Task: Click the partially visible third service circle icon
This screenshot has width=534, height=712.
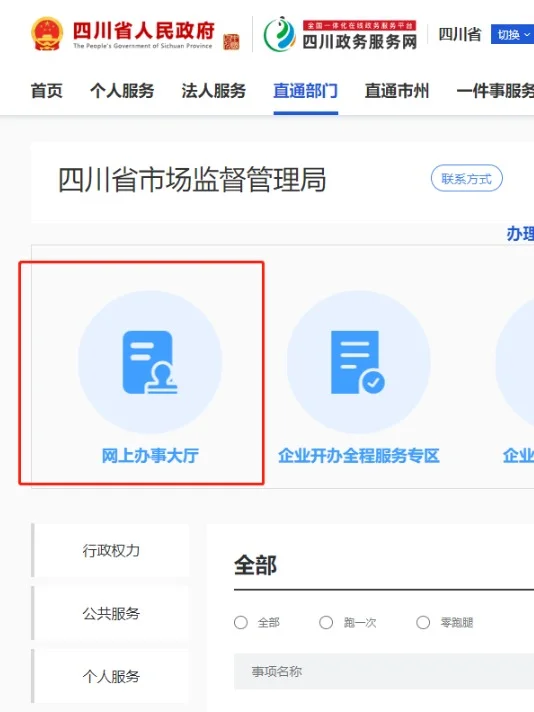Action: (515, 362)
